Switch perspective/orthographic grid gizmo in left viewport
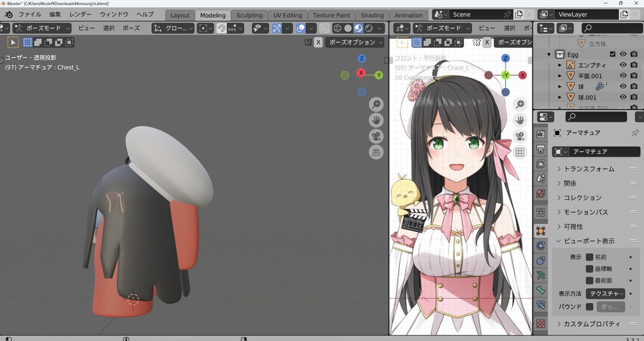This screenshot has width=644, height=341. click(x=376, y=152)
